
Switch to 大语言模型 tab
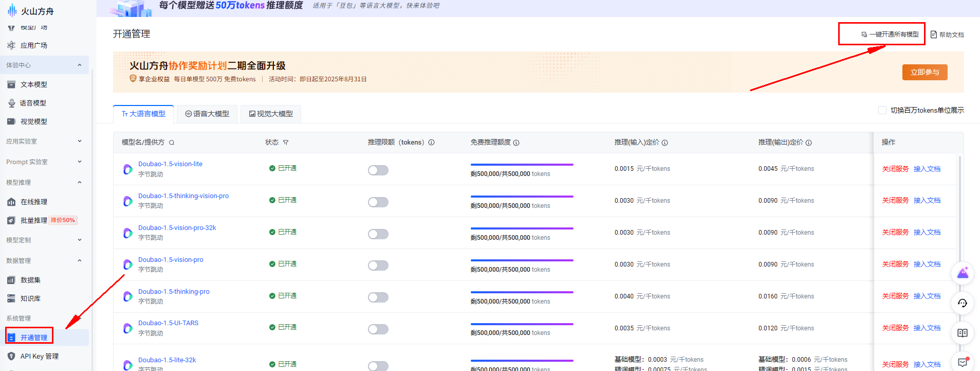pyautogui.click(x=143, y=114)
